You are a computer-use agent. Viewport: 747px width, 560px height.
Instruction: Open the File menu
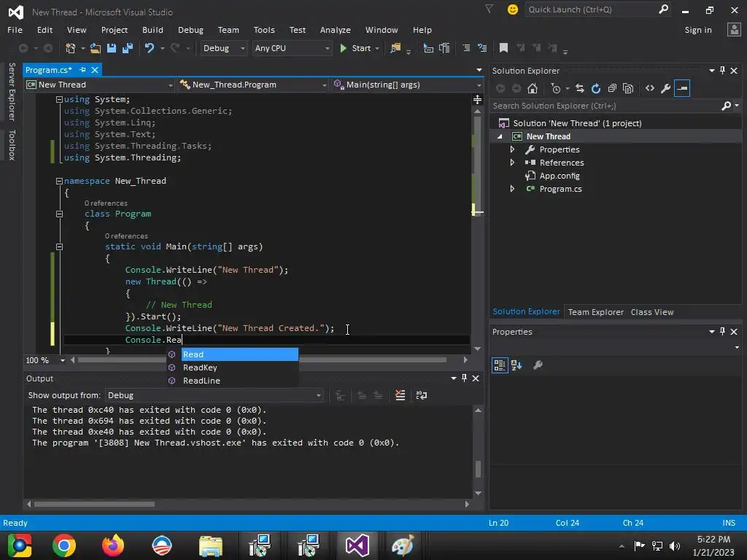pyautogui.click(x=15, y=30)
